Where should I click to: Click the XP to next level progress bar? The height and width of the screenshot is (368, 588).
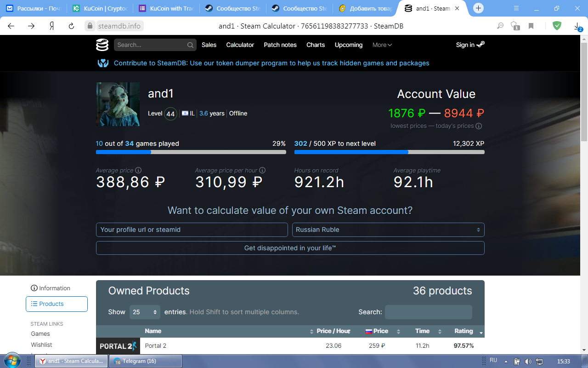[x=390, y=152]
